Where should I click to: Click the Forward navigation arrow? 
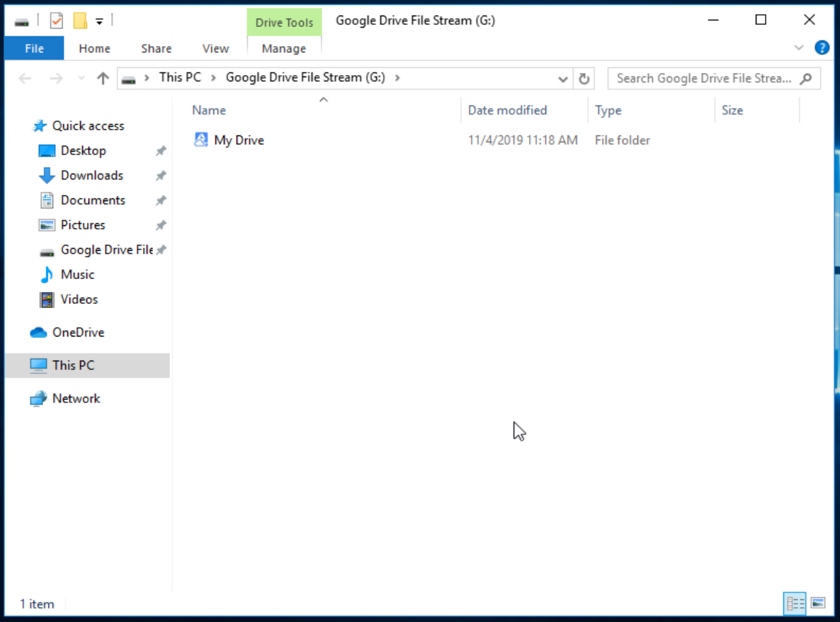click(x=56, y=79)
